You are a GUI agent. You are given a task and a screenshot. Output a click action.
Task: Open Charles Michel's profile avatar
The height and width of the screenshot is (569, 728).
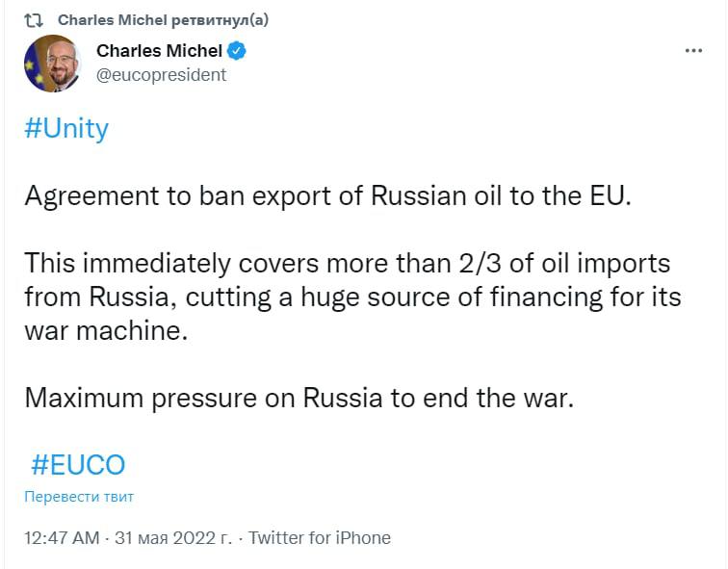coord(52,64)
